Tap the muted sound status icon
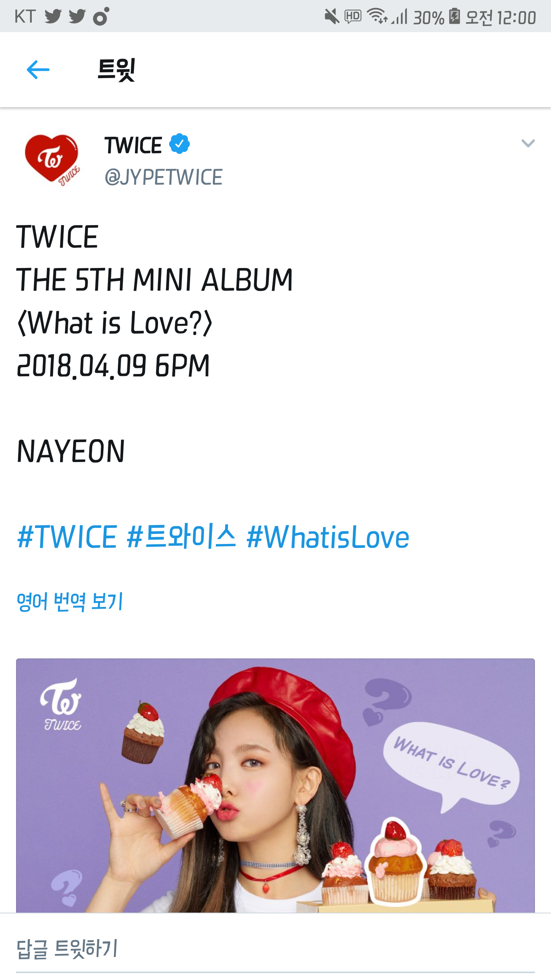 [332, 17]
